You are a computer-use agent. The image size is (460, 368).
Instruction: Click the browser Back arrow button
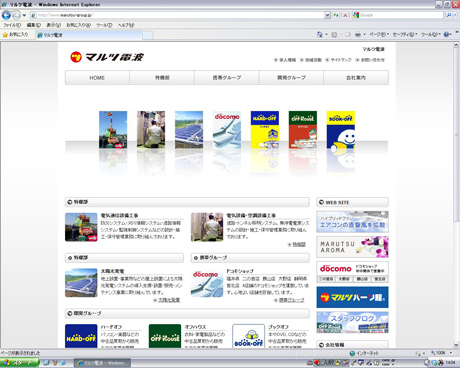[6, 15]
